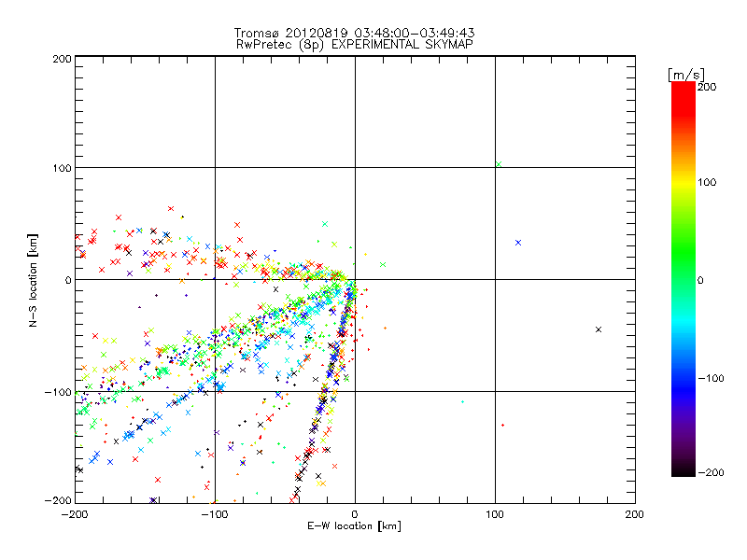Click the plot title 'Tromsø 20120819 03:48:00-03:49:43'
The image size is (747, 560).
354,33
